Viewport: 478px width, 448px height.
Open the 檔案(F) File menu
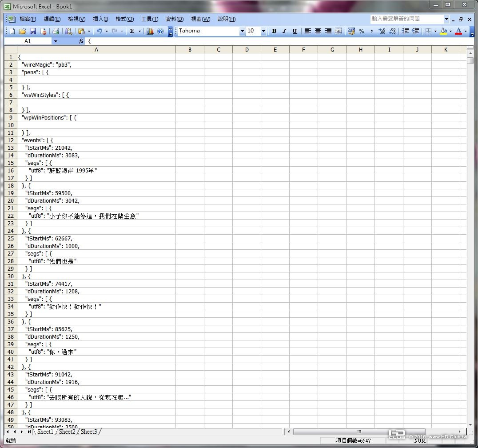coord(28,19)
